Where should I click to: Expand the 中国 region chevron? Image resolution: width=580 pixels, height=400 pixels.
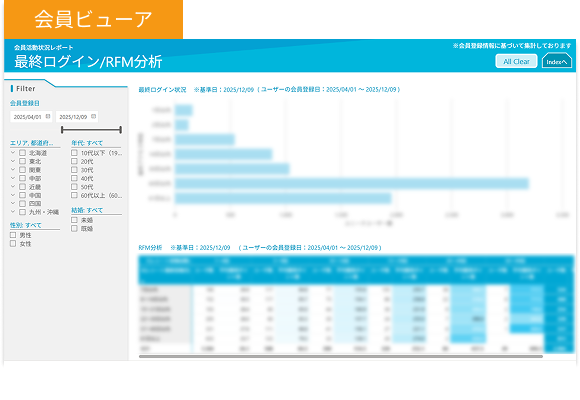[13, 195]
